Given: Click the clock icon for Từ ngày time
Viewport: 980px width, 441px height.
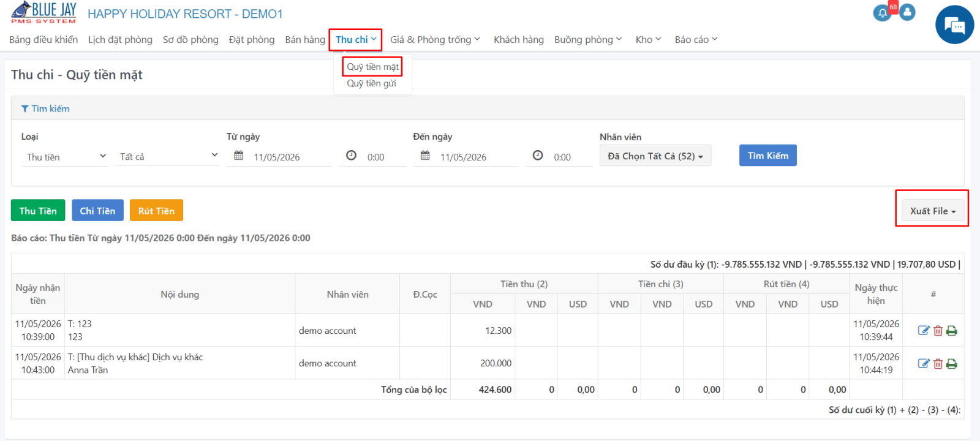Looking at the screenshot, I should tap(351, 156).
